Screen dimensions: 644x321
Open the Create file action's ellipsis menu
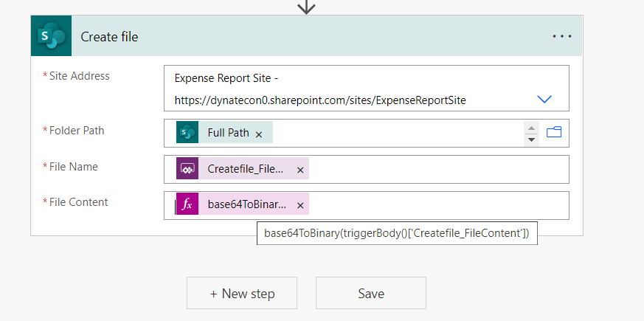562,37
